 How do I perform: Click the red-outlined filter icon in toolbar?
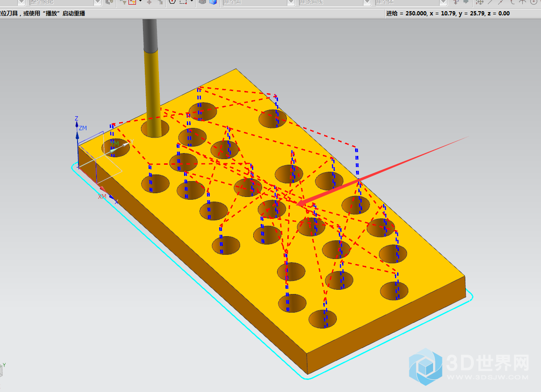(132, 2)
